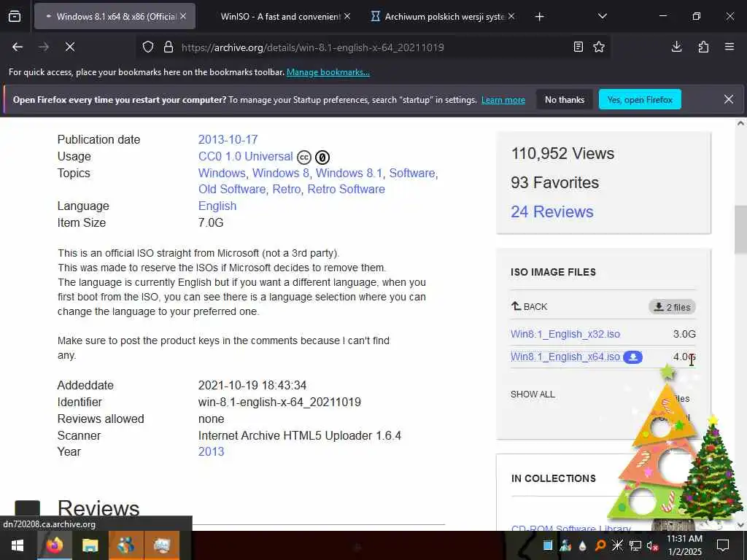Image resolution: width=747 pixels, height=560 pixels.
Task: Click Yes, open Firefox button
Action: (640, 99)
